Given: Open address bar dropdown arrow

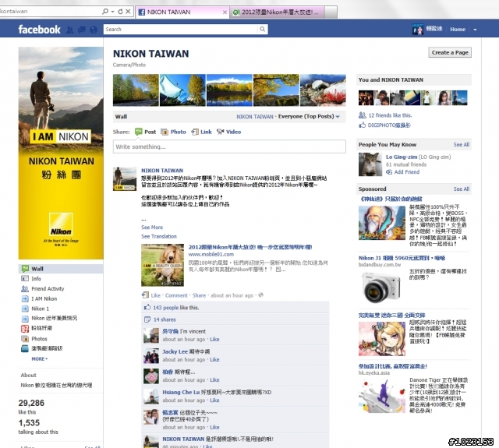Looking at the screenshot, I should coord(112,12).
